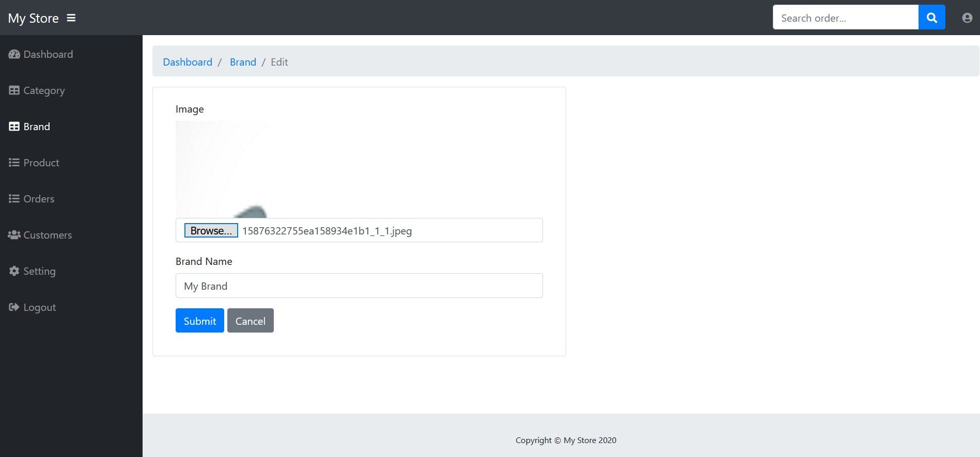The image size is (980, 457).
Task: Click Browse to choose an image file
Action: tap(211, 230)
